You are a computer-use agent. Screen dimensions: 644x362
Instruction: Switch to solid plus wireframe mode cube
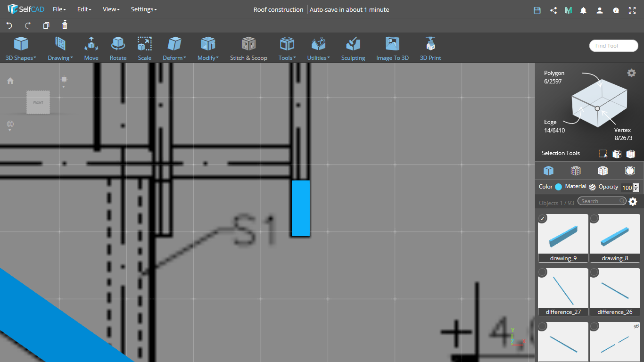[x=603, y=171]
